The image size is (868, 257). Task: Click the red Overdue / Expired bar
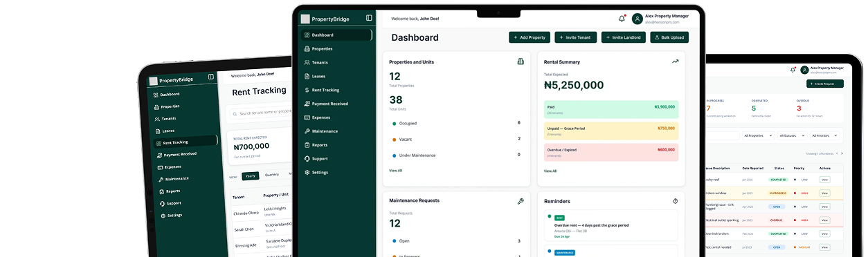[611, 152]
